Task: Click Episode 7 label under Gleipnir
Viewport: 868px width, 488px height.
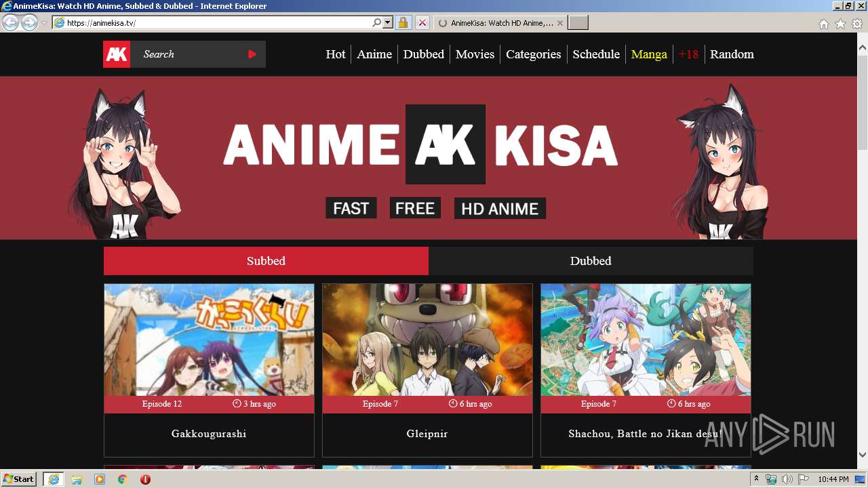Action: [x=380, y=404]
